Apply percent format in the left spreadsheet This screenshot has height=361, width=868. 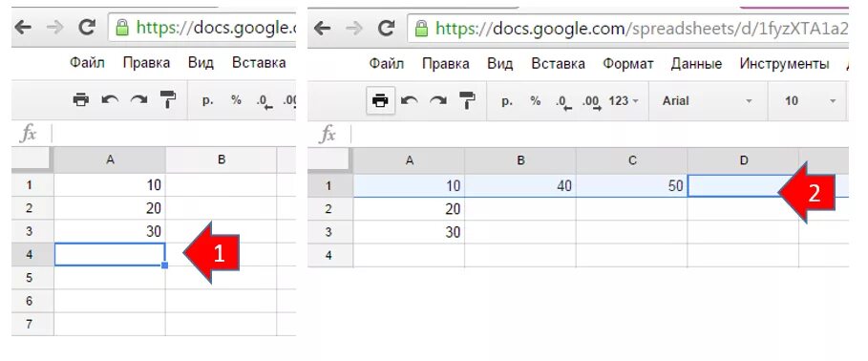237,100
